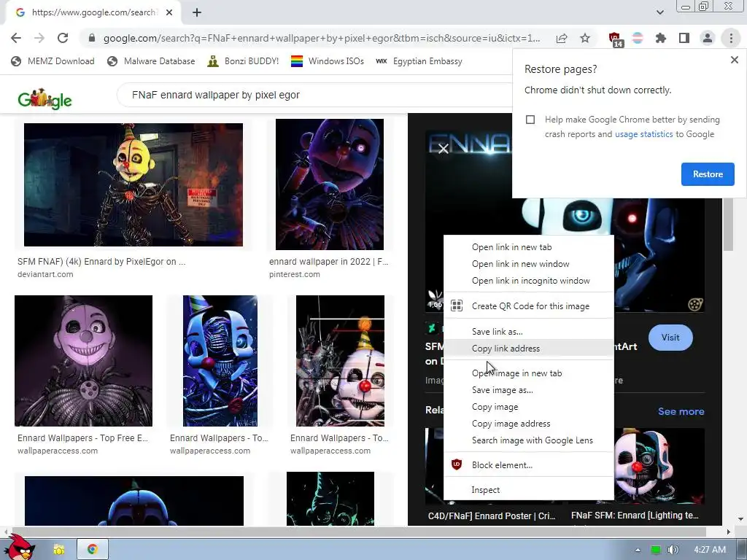The width and height of the screenshot is (747, 560).
Task: Open the Egyptian Embassy bookmark
Action: [x=419, y=61]
